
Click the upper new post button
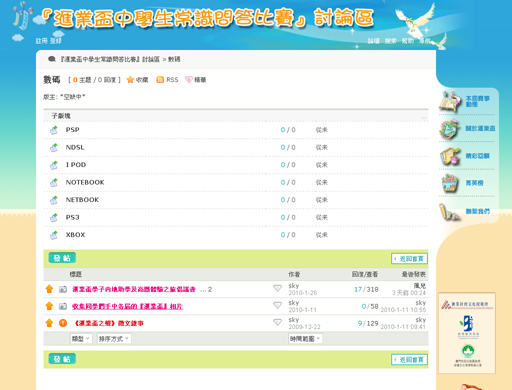[x=62, y=258]
